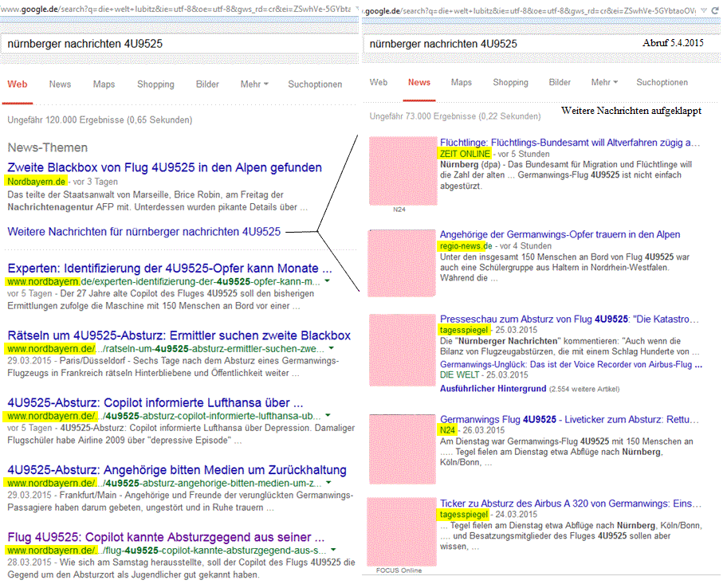Go to Bilder tab in right window
The height and width of the screenshot is (588, 727).
click(560, 83)
